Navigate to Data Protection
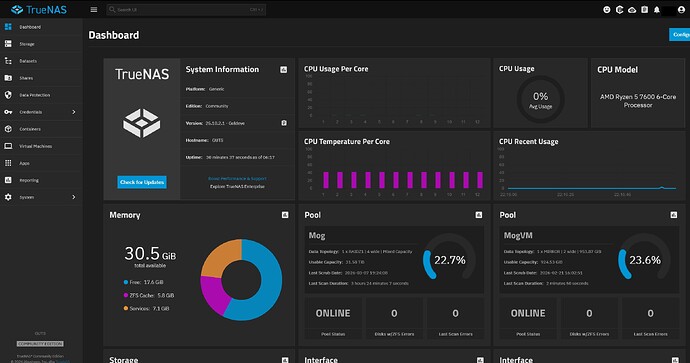This screenshot has width=690, height=363. 41,95
